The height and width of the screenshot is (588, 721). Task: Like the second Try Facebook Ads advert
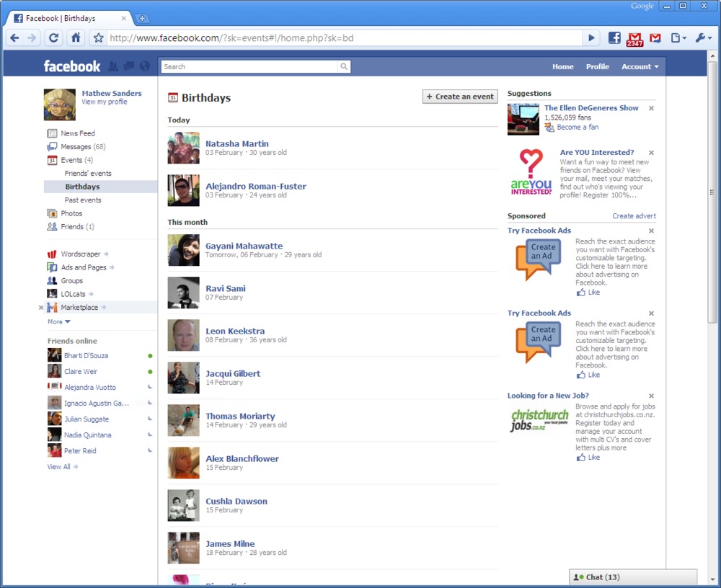click(588, 375)
